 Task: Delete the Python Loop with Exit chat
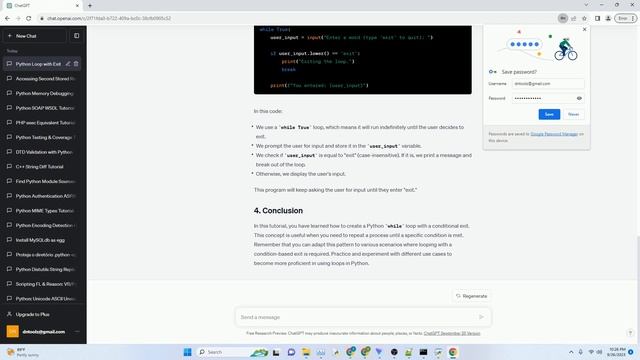pyautogui.click(x=76, y=64)
